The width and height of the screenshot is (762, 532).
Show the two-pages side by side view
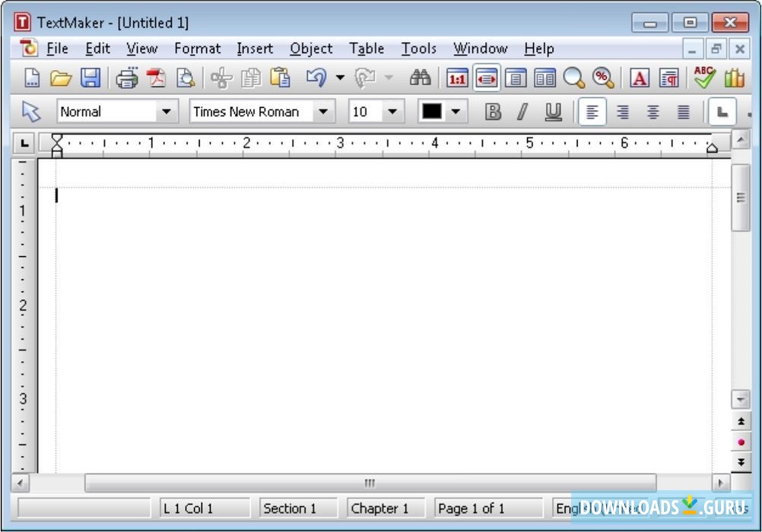[x=545, y=78]
